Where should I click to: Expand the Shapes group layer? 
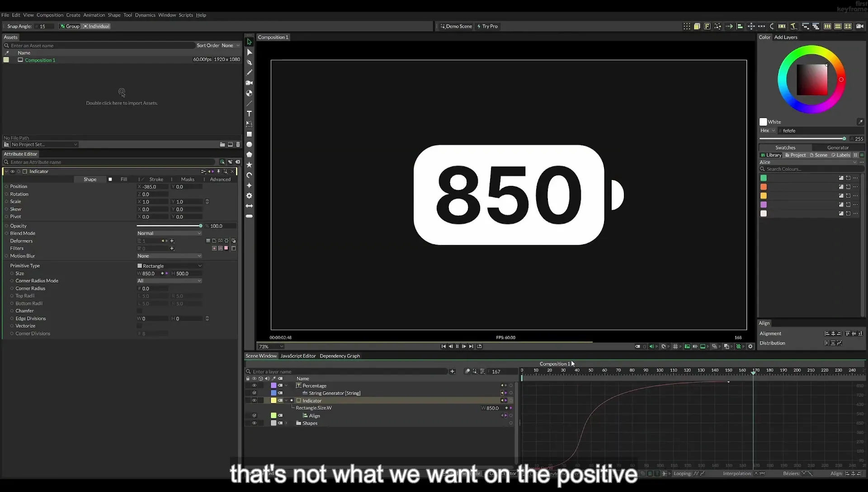click(x=286, y=423)
